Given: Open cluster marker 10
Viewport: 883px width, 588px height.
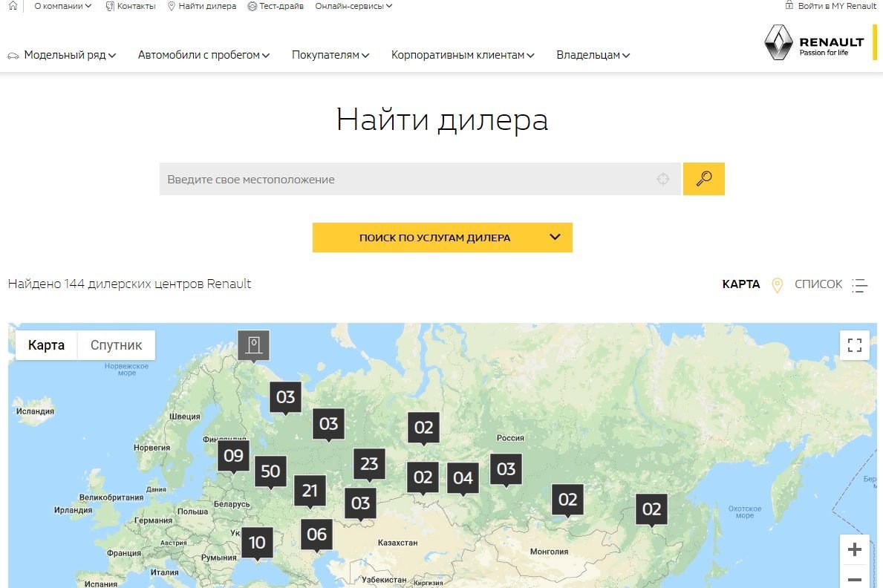Looking at the screenshot, I should (258, 543).
